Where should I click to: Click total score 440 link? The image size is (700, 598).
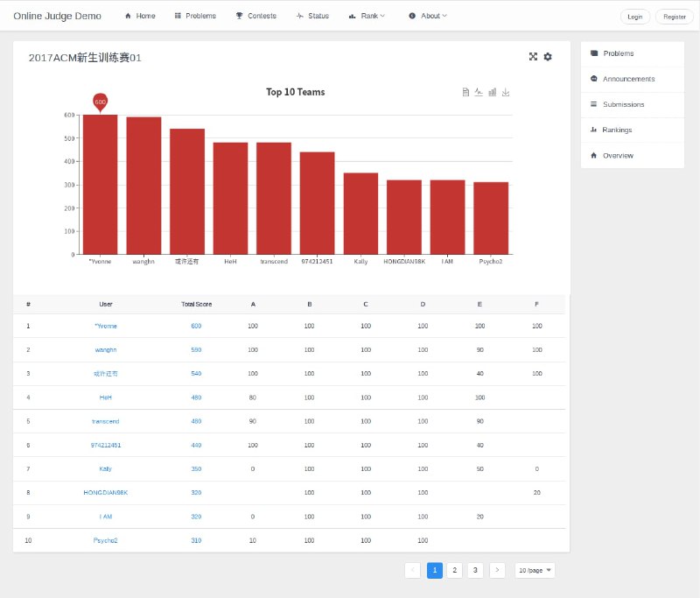[196, 446]
